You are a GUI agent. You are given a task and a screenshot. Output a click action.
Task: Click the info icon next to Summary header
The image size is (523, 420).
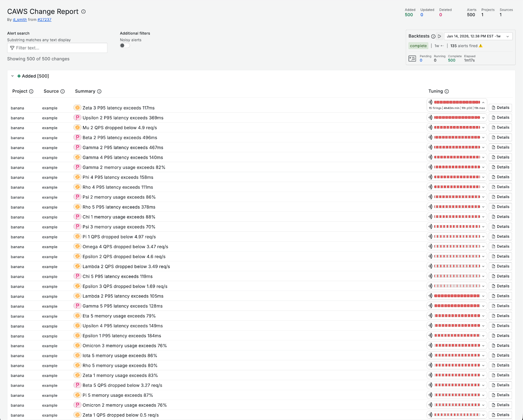coord(99,92)
